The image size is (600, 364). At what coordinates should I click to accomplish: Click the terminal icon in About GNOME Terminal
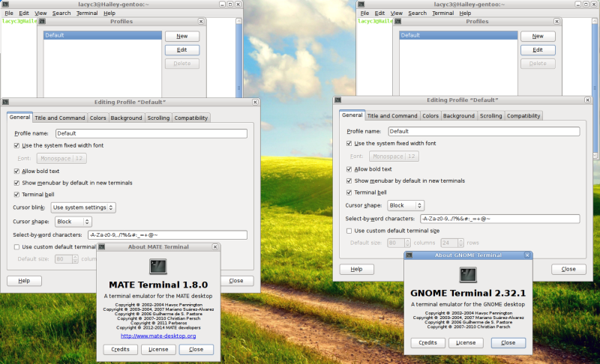[468, 275]
